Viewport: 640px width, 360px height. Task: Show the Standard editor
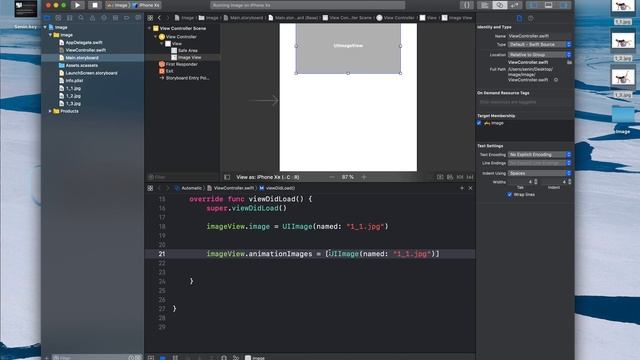pos(485,5)
